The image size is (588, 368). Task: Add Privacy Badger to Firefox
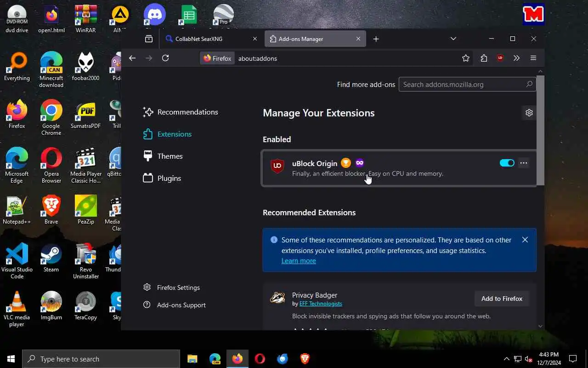502,299
